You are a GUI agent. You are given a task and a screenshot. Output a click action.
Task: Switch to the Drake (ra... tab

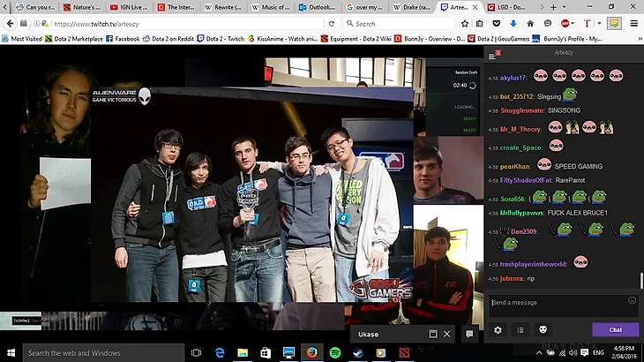411,7
